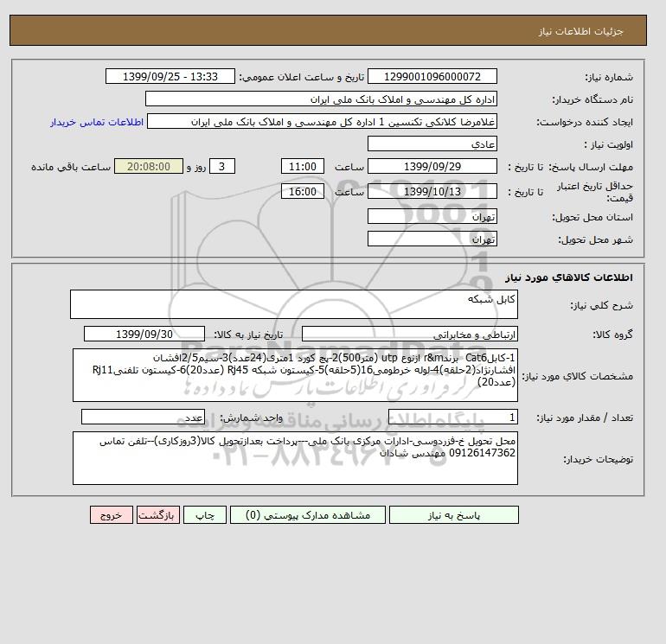
Task: Click the توضیحات خریدار label
Action: click(x=598, y=459)
